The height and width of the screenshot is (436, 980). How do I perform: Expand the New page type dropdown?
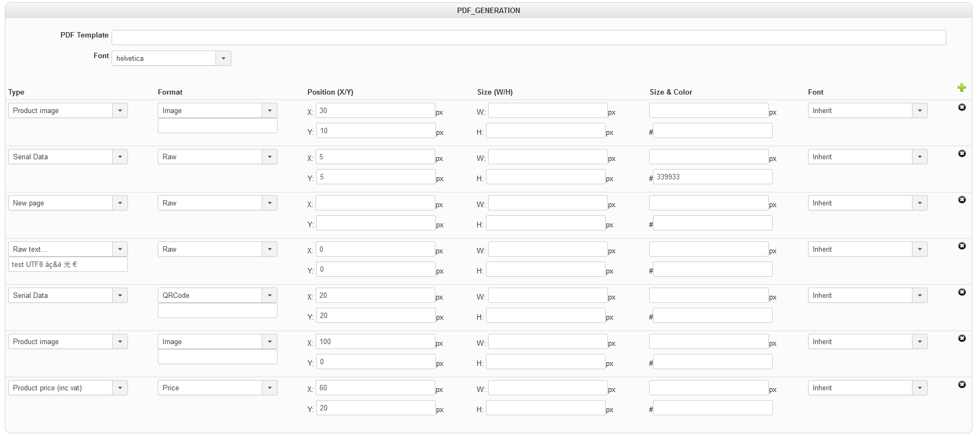pyautogui.click(x=120, y=203)
